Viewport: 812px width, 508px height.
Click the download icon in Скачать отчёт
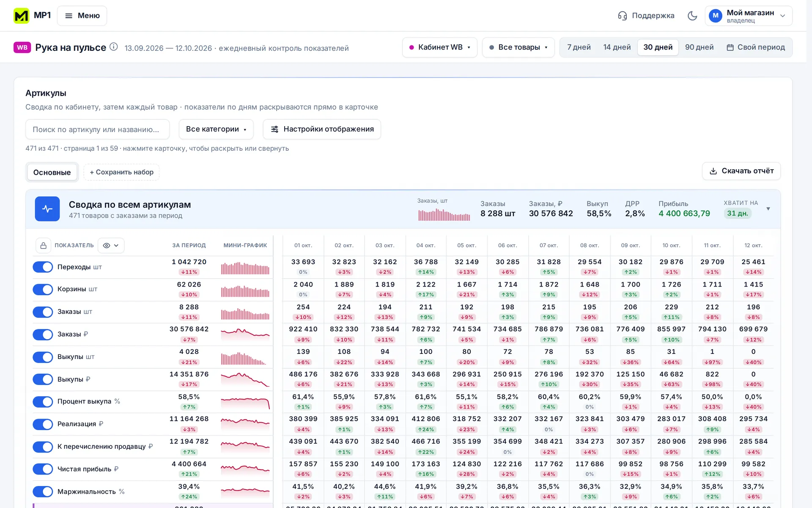point(713,171)
